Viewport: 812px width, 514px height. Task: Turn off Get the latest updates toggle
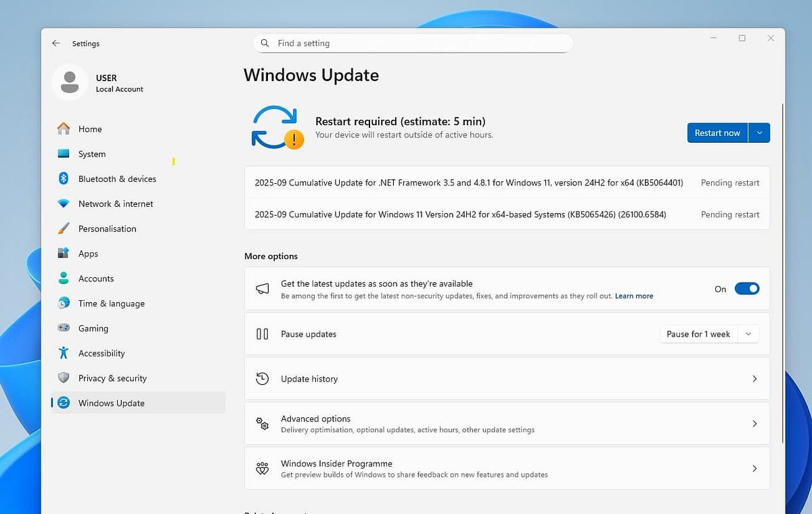[747, 289]
